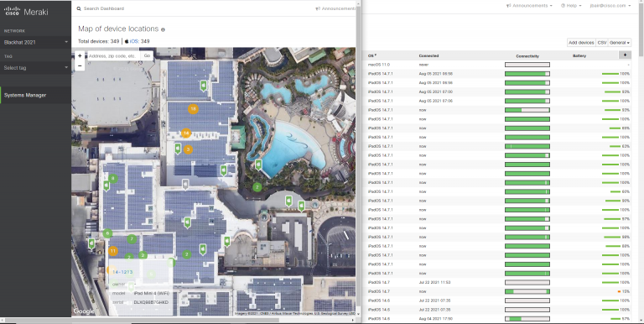This screenshot has width=644, height=324.
Task: Click 'iPad Mini 4 (WiFi)' in device popup
Action: pyautogui.click(x=152, y=294)
